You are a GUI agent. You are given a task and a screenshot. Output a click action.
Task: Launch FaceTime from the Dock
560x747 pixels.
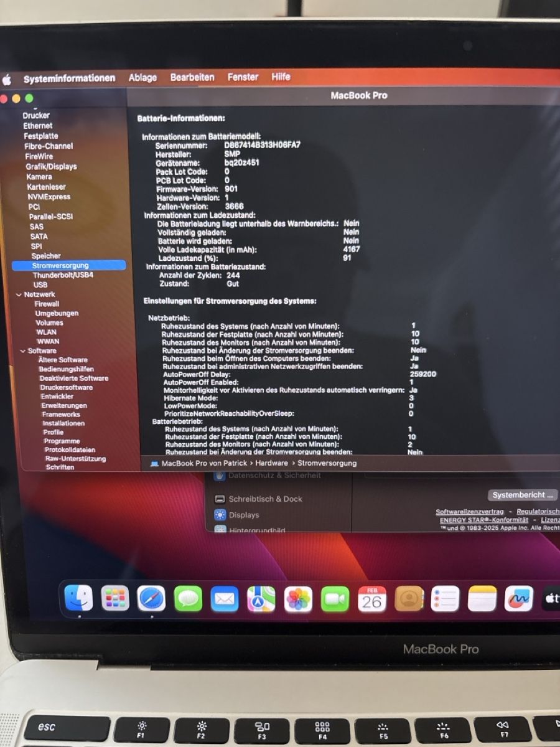click(x=335, y=599)
